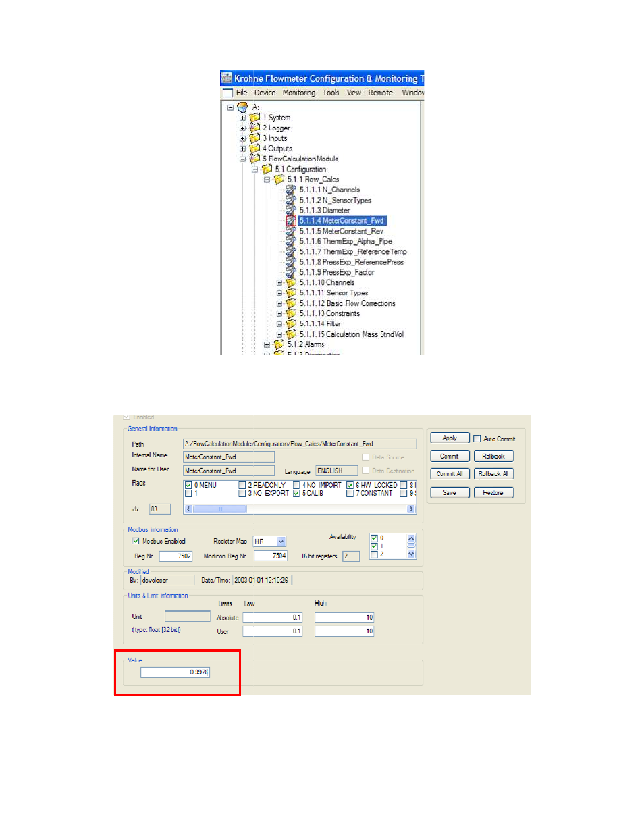This screenshot has width=644, height=834.
Task: Click the 2 Logger folder icon
Action: [x=254, y=128]
